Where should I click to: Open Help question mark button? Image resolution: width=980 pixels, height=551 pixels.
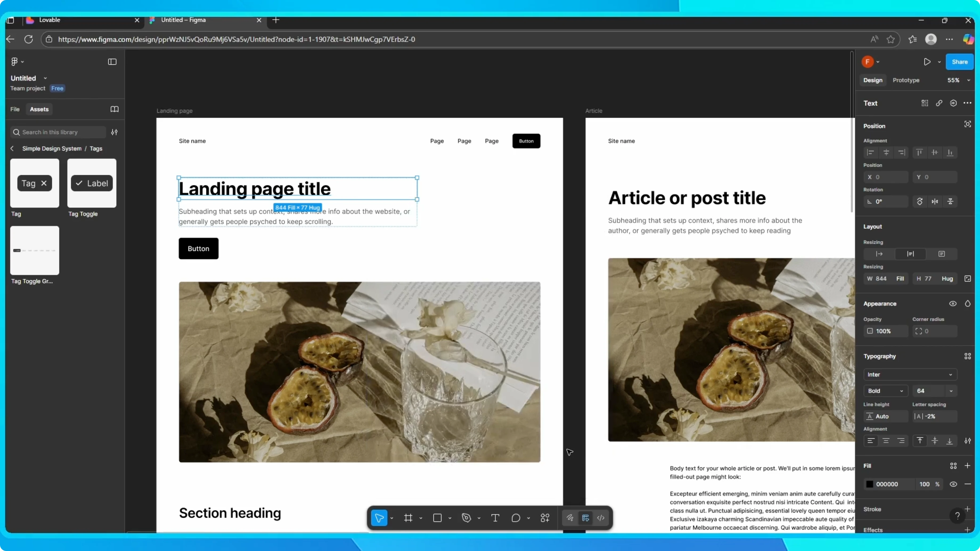tap(958, 516)
